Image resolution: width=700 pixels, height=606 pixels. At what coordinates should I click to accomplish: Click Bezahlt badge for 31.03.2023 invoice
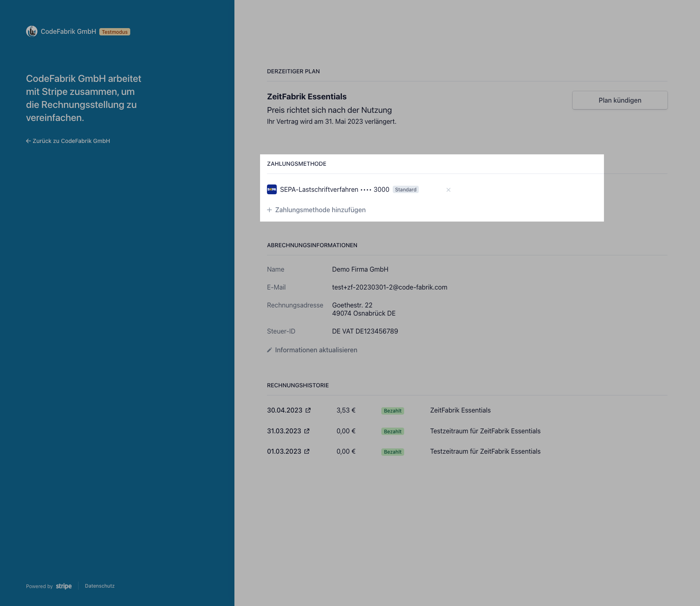(393, 431)
